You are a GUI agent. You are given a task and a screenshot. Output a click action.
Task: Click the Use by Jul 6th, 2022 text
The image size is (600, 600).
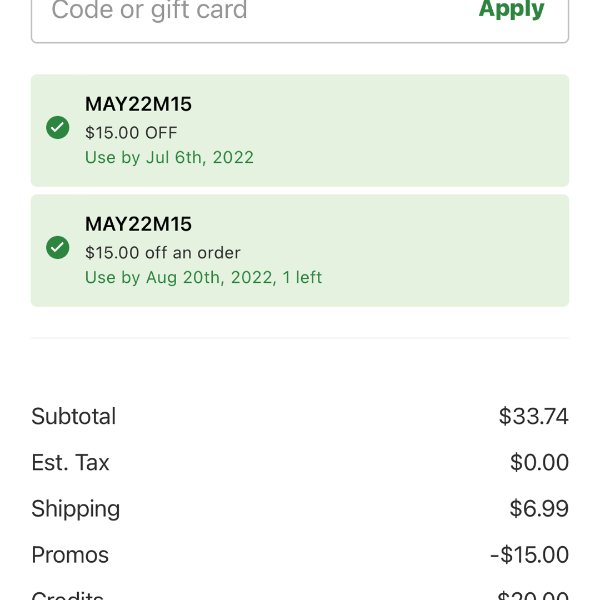click(169, 158)
